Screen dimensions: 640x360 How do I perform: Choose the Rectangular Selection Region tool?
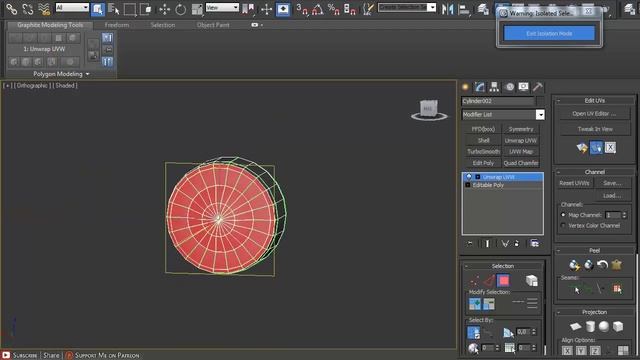[129, 9]
